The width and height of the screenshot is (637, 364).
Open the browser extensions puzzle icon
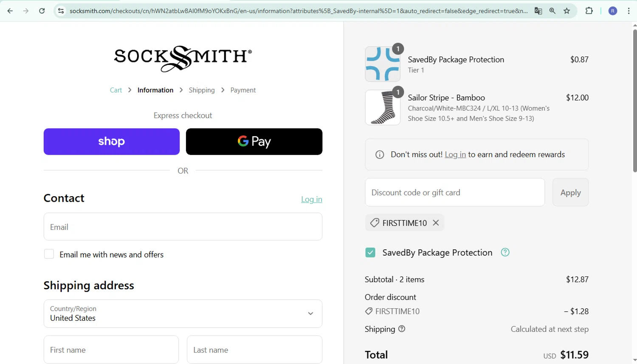(589, 11)
